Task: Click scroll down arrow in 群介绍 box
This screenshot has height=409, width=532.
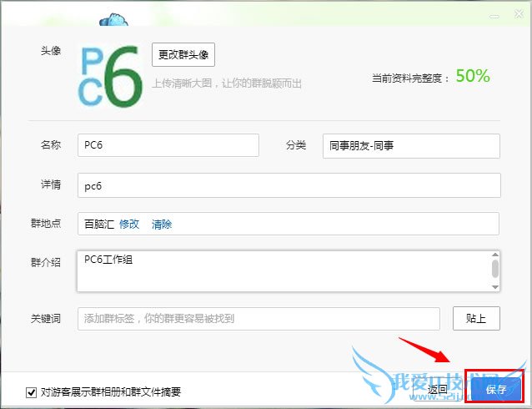Action: tap(495, 287)
